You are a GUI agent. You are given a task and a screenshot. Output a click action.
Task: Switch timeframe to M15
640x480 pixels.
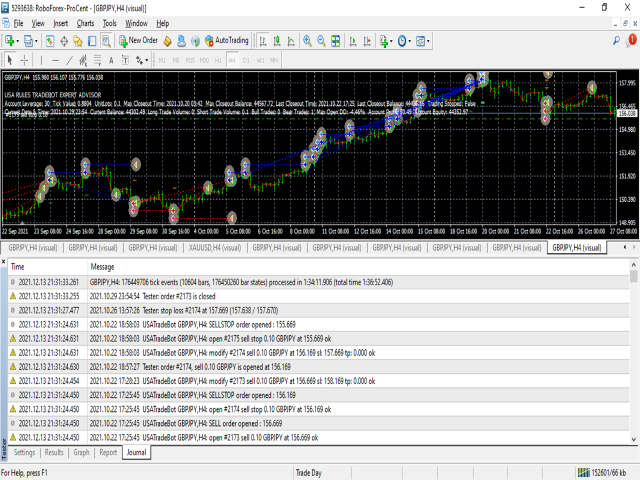point(190,60)
